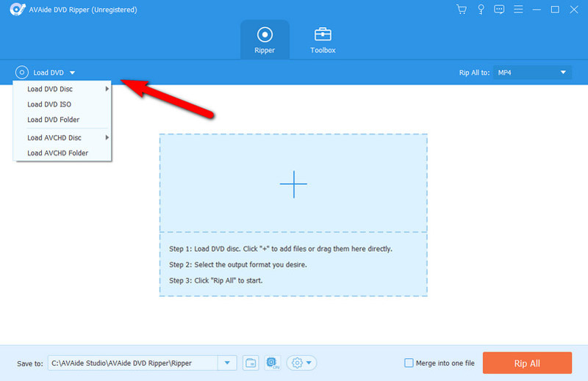The height and width of the screenshot is (381, 588).
Task: Open the shopping cart purchase icon
Action: (462, 10)
